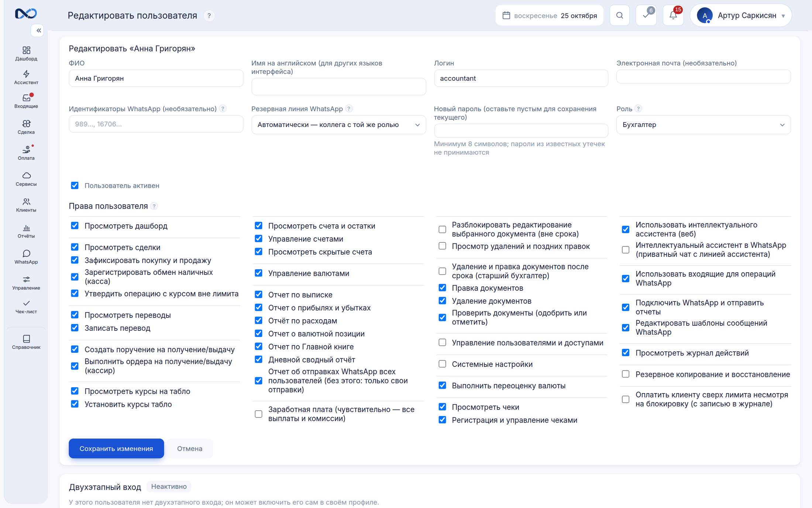Click help icon next to page title
Viewport: 812px width, 508px height.
[x=209, y=16]
